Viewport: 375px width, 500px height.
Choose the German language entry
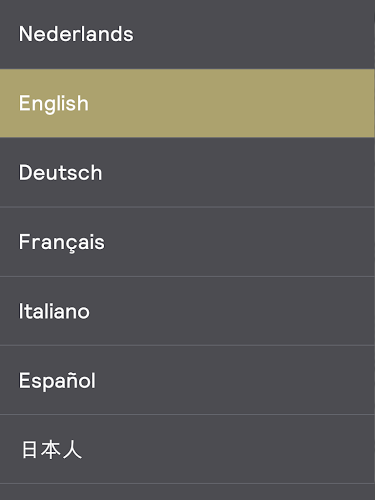pyautogui.click(x=187, y=172)
